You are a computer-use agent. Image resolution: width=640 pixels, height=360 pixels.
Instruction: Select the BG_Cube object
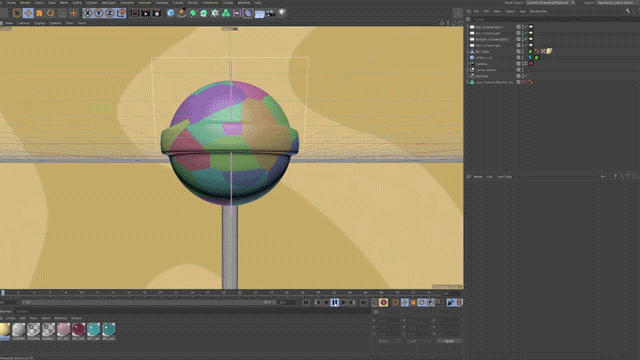click(482, 51)
